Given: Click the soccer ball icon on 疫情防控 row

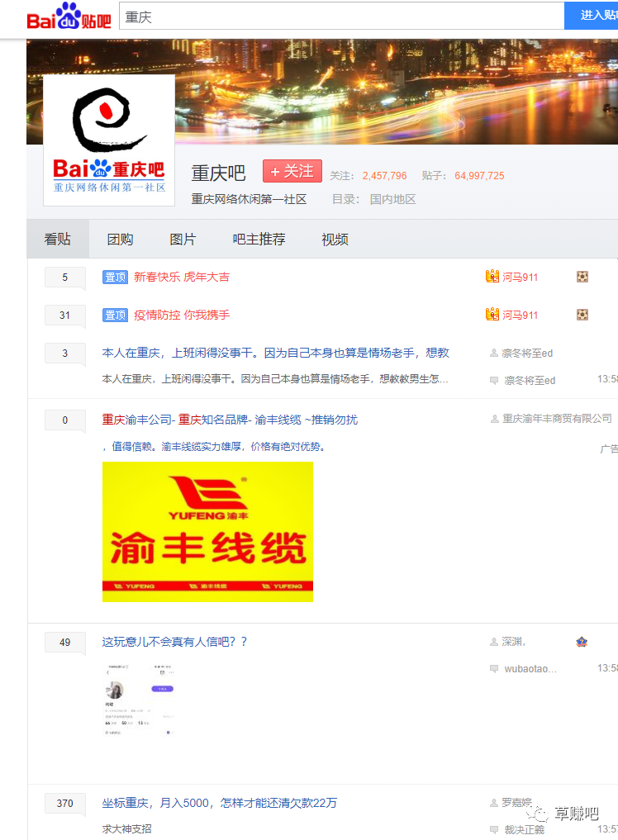Looking at the screenshot, I should (x=582, y=315).
